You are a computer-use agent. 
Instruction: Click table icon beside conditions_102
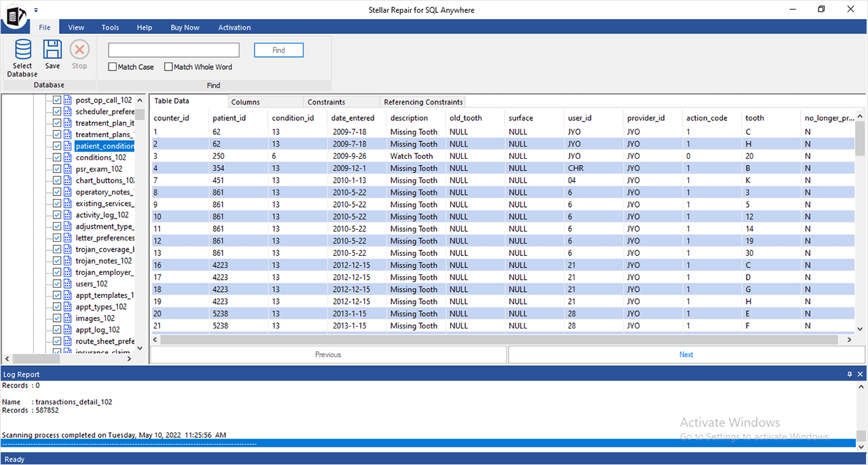pos(67,157)
